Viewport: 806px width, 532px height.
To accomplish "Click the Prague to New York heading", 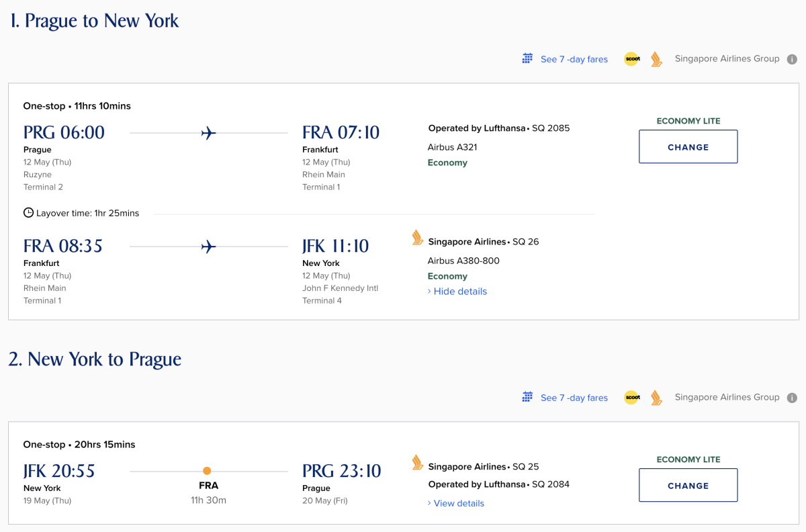I will 95,21.
